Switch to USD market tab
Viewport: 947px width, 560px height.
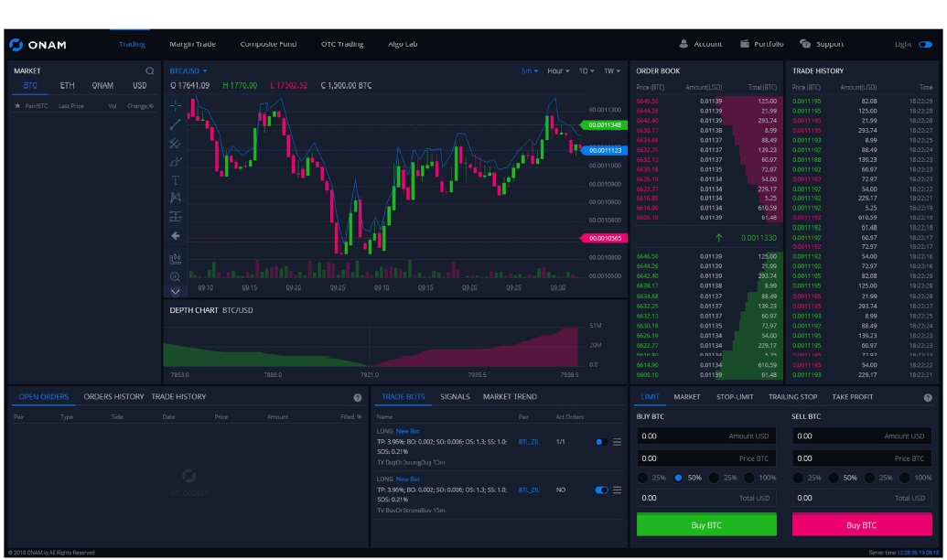tap(139, 86)
